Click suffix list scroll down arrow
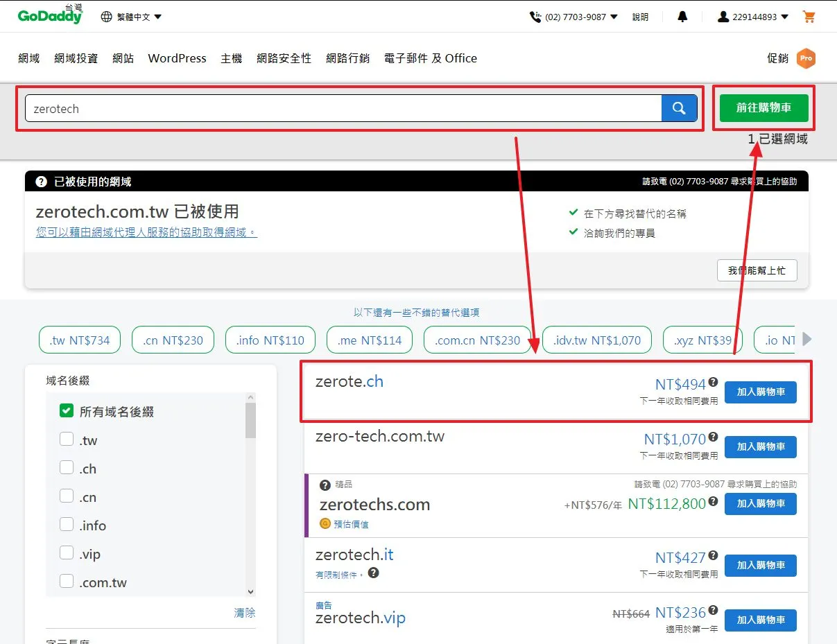This screenshot has height=644, width=837. 250,591
